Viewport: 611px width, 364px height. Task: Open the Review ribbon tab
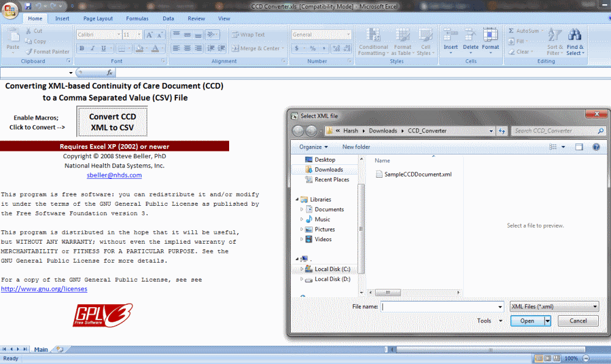(x=196, y=18)
